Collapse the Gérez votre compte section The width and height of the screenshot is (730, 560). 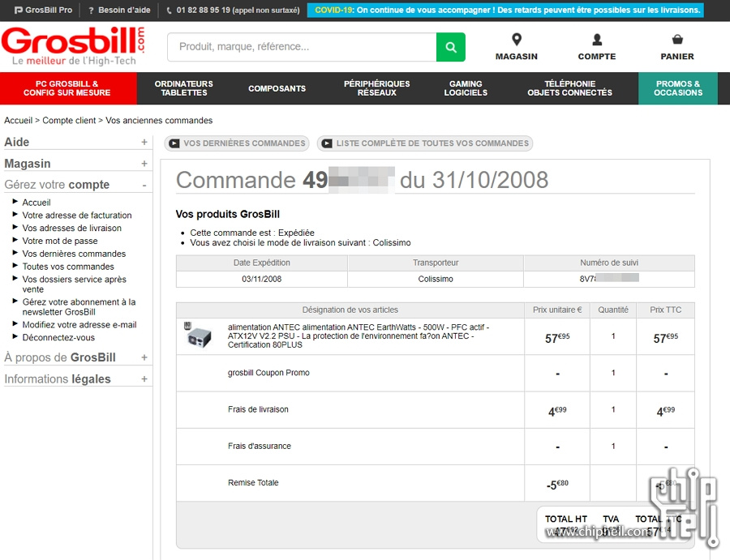click(x=144, y=185)
